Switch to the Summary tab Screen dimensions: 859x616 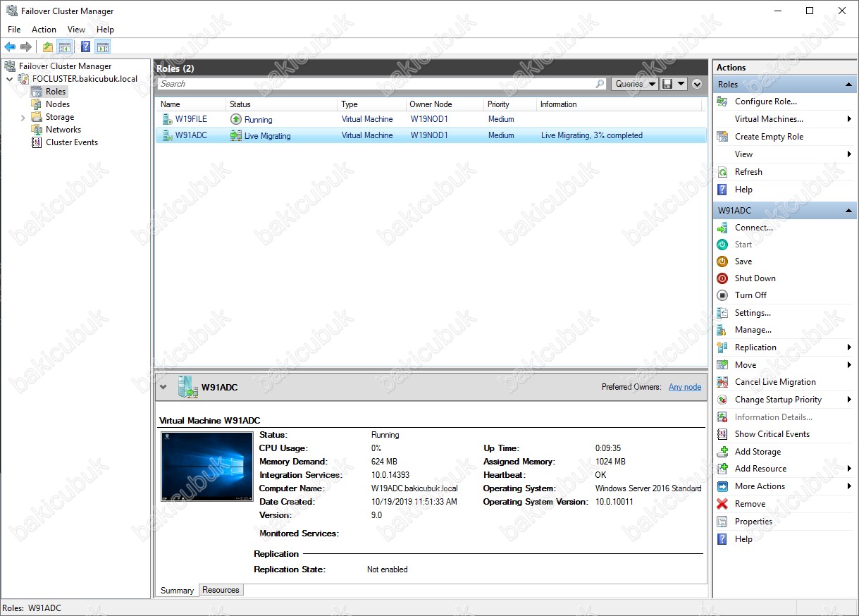click(x=177, y=591)
